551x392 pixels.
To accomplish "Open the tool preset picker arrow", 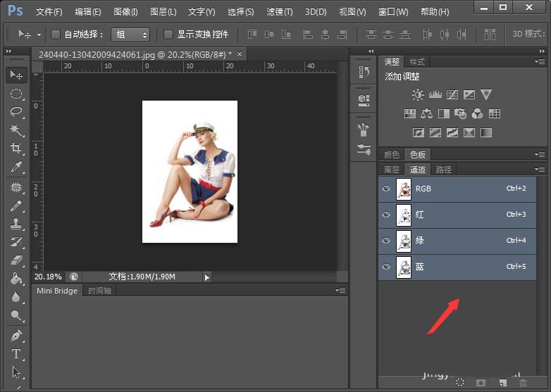I will [39, 34].
